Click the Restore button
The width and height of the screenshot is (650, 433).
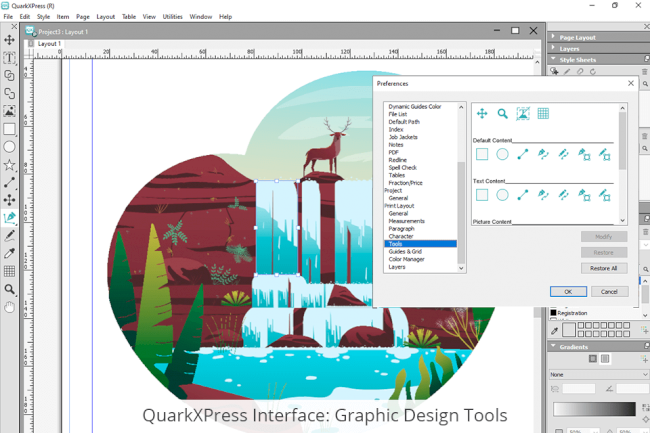click(x=604, y=252)
